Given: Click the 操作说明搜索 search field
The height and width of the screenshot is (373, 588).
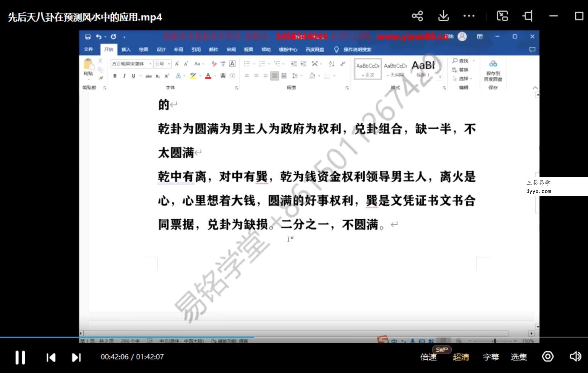Looking at the screenshot, I should (357, 49).
